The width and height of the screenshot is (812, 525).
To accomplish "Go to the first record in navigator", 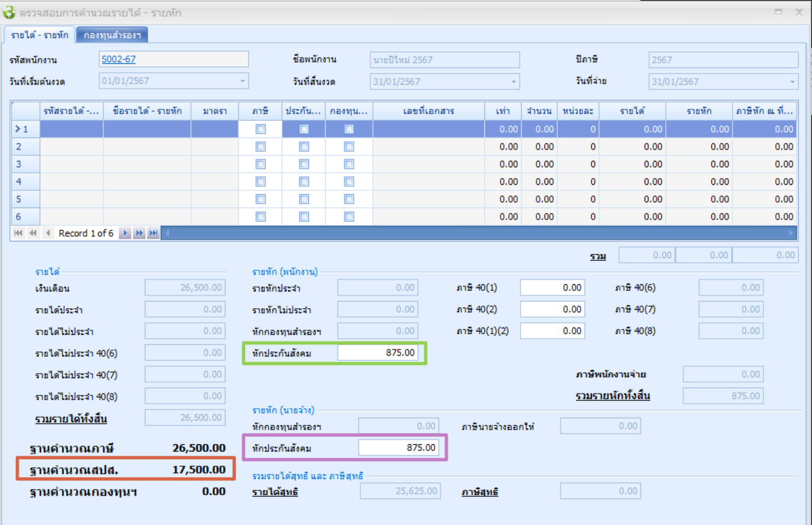I will pyautogui.click(x=18, y=233).
